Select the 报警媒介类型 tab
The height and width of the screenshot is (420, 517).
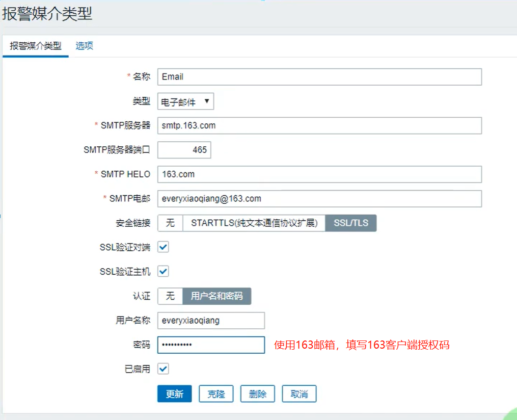pos(35,45)
